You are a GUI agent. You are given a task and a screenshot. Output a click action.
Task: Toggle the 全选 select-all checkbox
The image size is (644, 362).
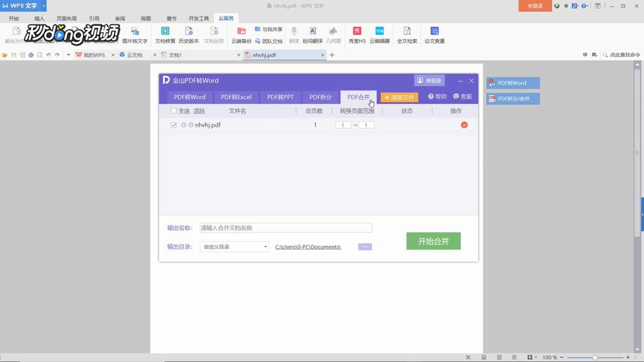coord(173,111)
